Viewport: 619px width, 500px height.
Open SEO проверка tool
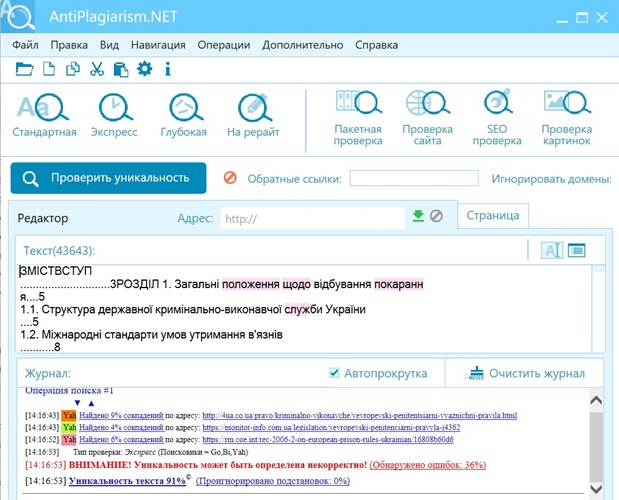coord(497,118)
